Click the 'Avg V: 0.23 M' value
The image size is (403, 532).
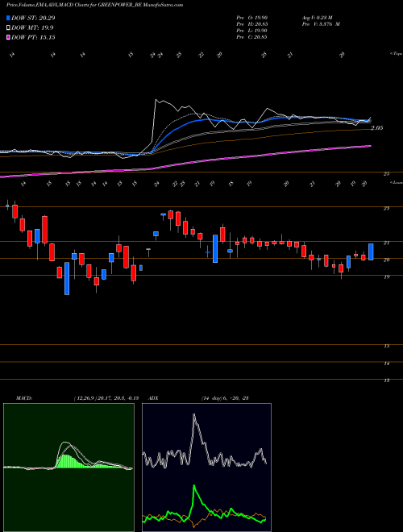(319, 18)
